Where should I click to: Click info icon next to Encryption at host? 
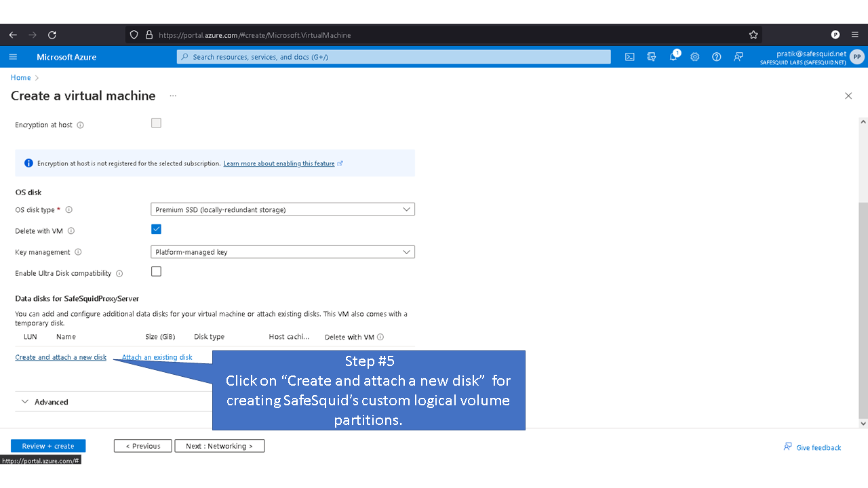(80, 125)
